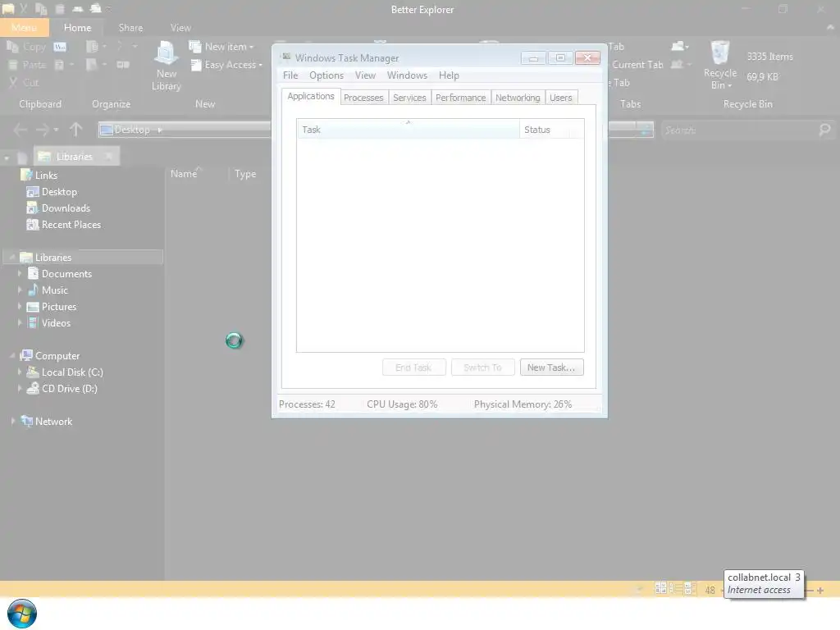Expand the Videos library node

click(20, 322)
